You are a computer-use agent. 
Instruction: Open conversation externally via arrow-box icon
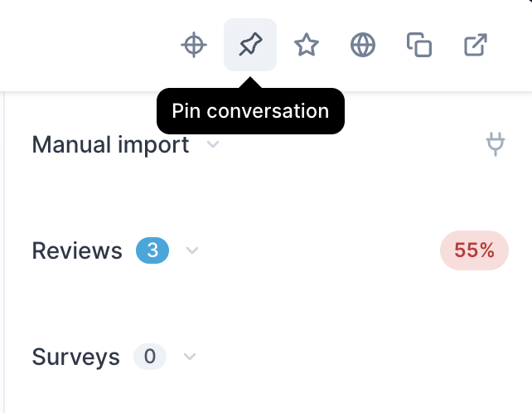click(476, 45)
